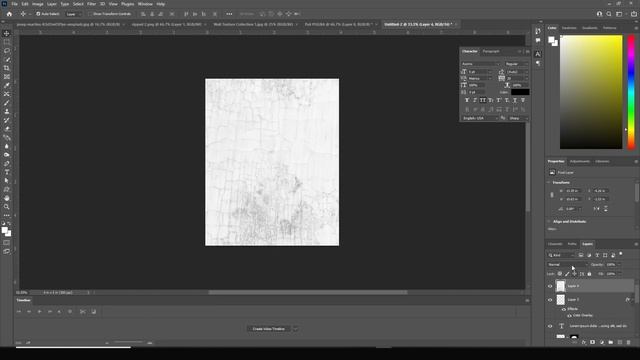Toggle Color Overlay effect visibility eye
This screenshot has height=360, width=640.
pyautogui.click(x=569, y=316)
